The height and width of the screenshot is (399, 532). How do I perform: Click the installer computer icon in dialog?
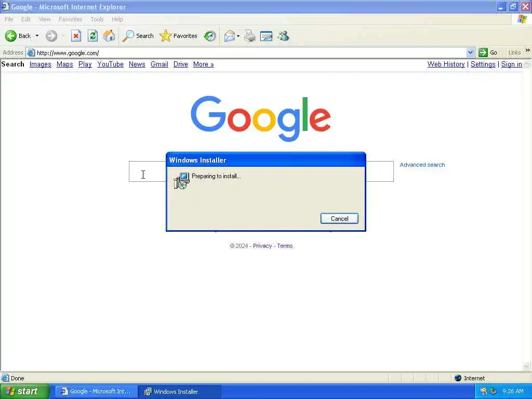tap(181, 180)
